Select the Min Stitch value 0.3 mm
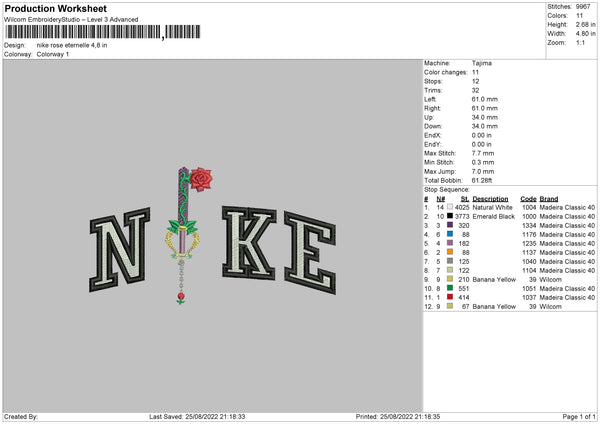Screen dimensions: 600x424 click(x=483, y=162)
